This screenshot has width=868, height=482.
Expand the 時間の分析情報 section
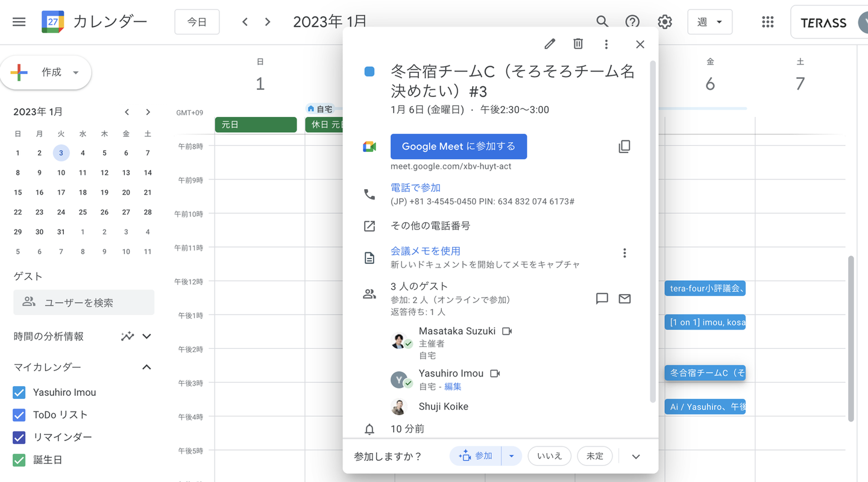coord(146,336)
